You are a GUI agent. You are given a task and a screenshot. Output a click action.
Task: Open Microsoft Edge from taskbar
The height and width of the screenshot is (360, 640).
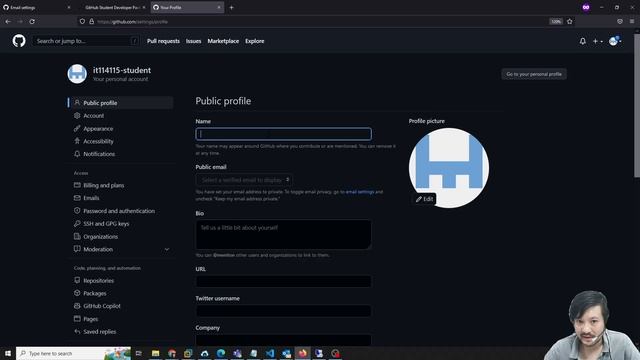click(x=221, y=353)
